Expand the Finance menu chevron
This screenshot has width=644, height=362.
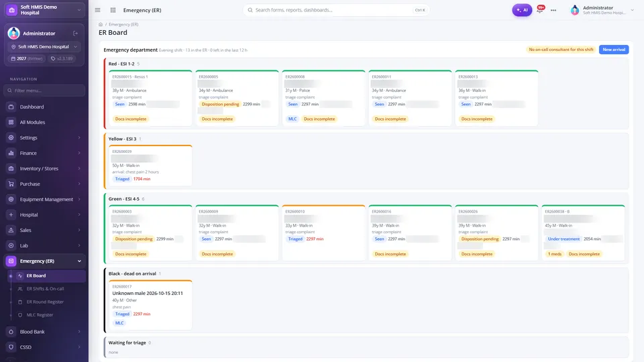(x=79, y=153)
